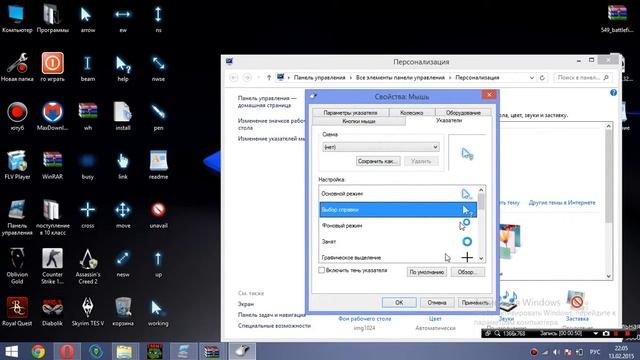Select the Diabolik desktop shortcut

coord(52,312)
